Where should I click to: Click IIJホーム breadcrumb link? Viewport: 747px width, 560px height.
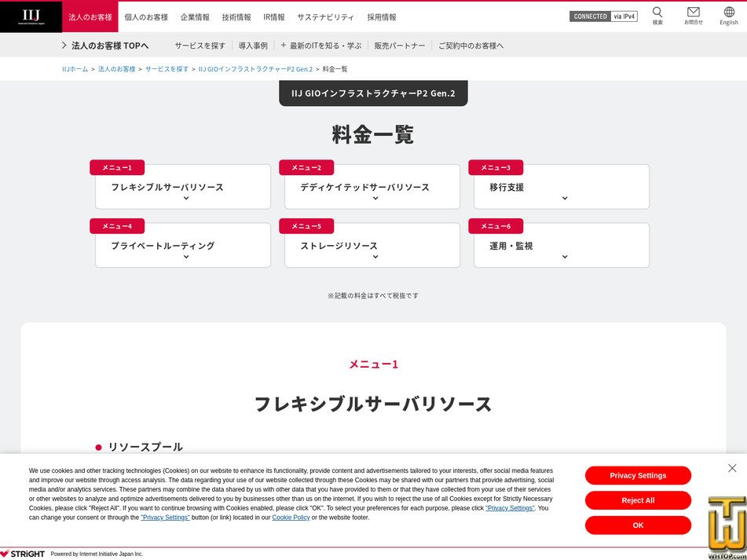75,69
